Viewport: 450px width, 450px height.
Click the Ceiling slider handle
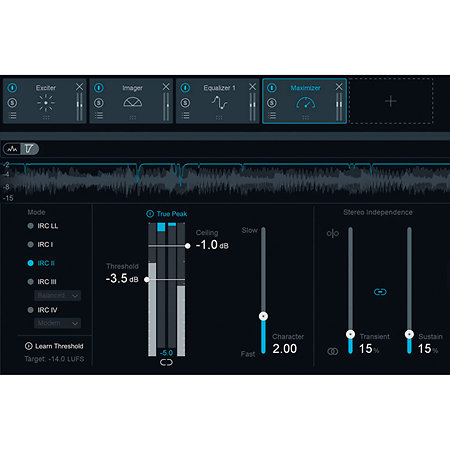[188, 246]
